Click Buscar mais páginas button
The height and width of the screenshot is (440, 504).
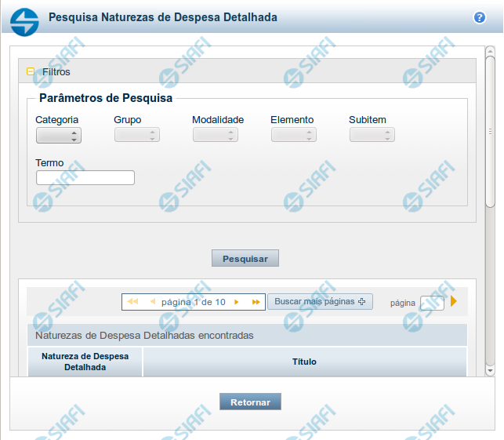tap(320, 301)
